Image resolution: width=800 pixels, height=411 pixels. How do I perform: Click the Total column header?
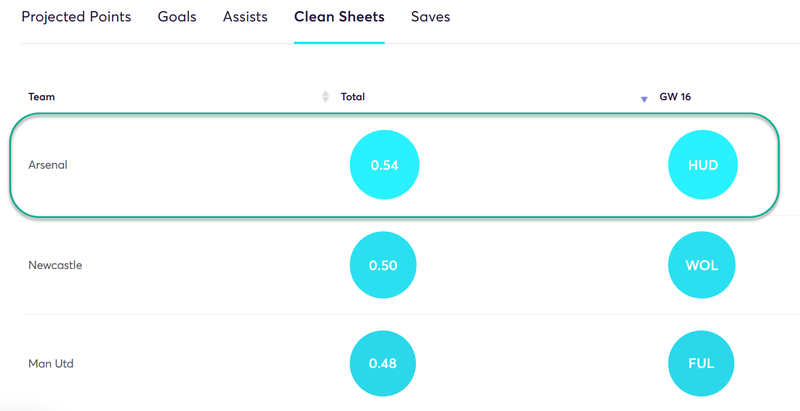pyautogui.click(x=353, y=96)
